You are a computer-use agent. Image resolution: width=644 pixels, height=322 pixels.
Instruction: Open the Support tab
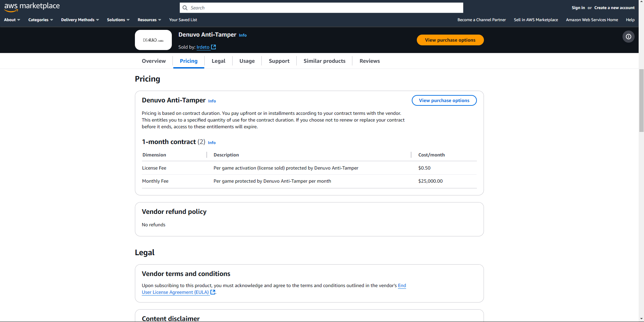(279, 61)
